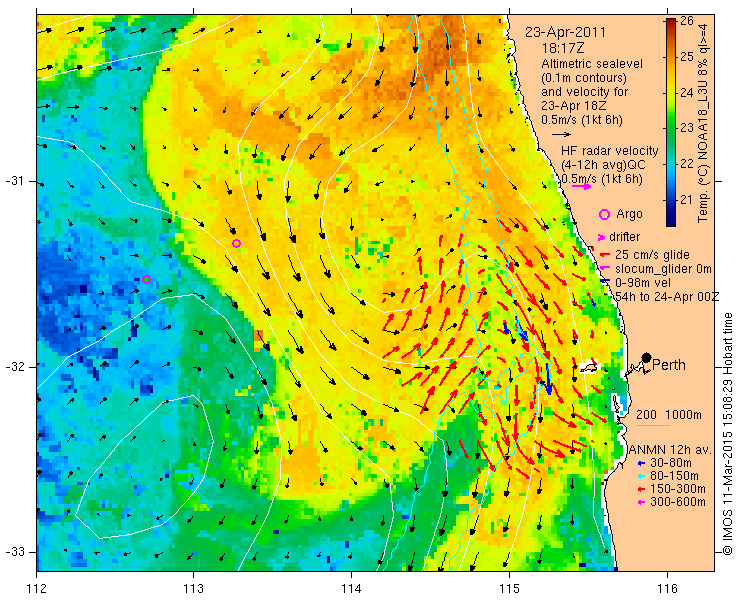The width and height of the screenshot is (740, 600).
Task: Click the 114 longitude axis label
Action: [x=351, y=589]
